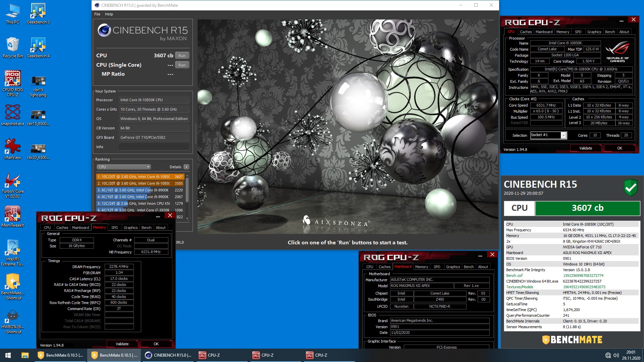Image resolution: width=644 pixels, height=362 pixels.
Task: Click BenchMate logo at panel bottom
Action: (x=572, y=340)
